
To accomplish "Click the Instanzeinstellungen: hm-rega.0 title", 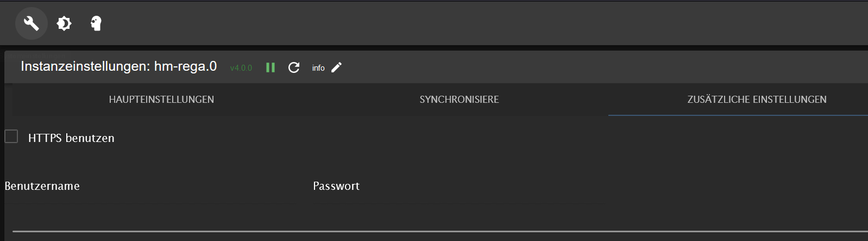I will pos(118,66).
